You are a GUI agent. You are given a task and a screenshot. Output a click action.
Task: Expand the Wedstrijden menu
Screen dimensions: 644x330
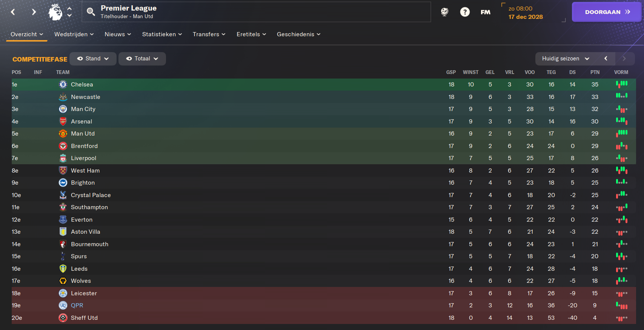(74, 34)
